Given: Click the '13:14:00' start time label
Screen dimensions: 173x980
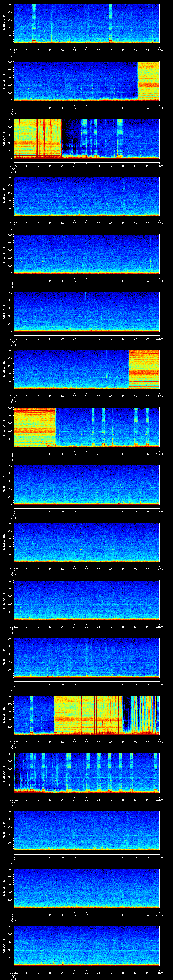Looking at the screenshot, I should pyautogui.click(x=13, y=50).
